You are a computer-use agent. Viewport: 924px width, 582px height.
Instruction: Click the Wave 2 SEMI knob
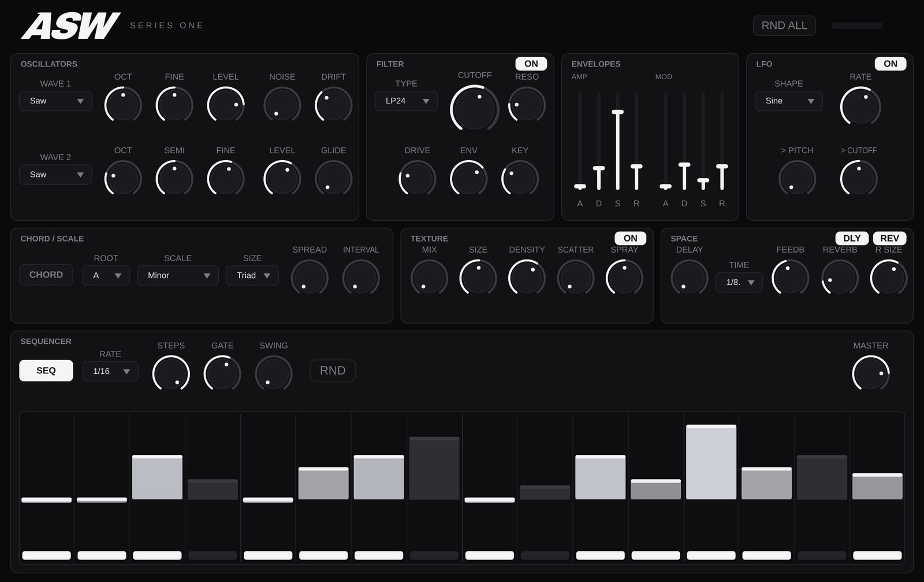pos(174,179)
